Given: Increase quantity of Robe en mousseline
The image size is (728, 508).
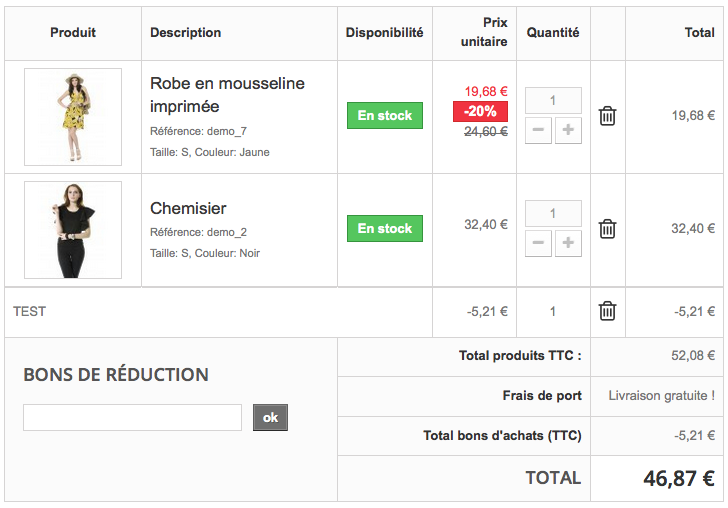Looking at the screenshot, I should [568, 130].
